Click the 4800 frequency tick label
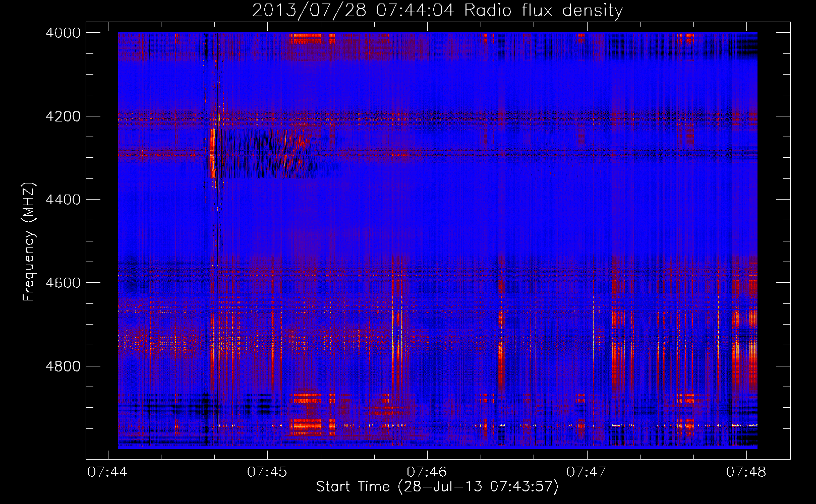 63,366
